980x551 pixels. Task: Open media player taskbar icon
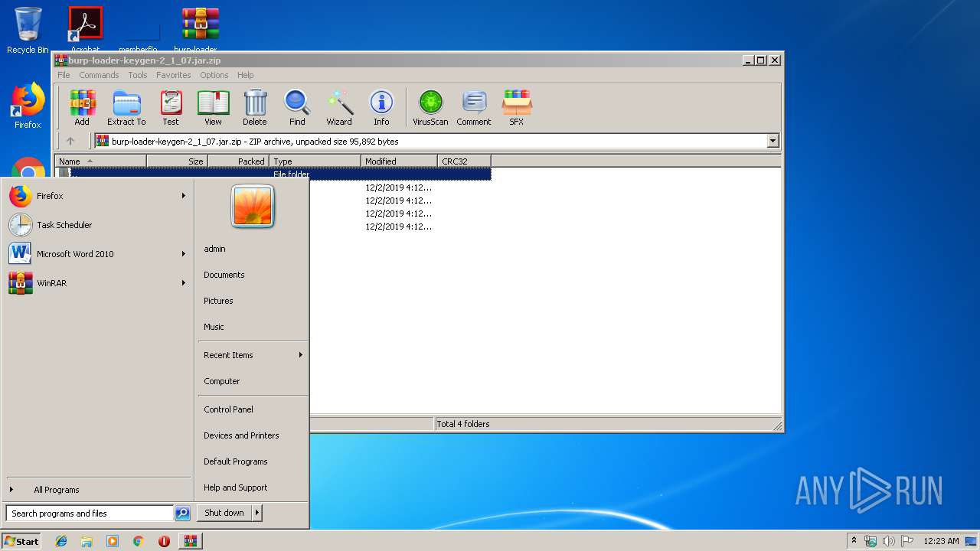pyautogui.click(x=113, y=541)
